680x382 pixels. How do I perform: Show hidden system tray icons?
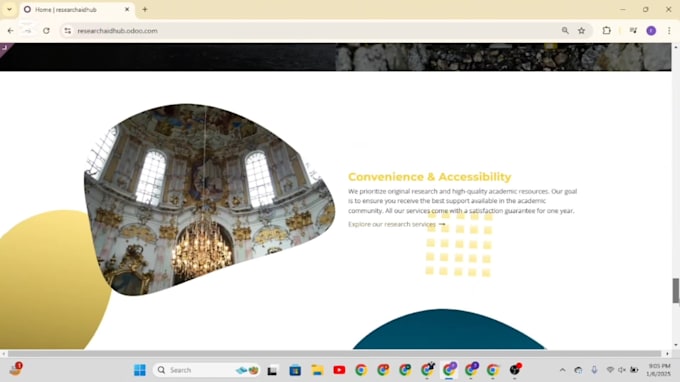pyautogui.click(x=562, y=370)
